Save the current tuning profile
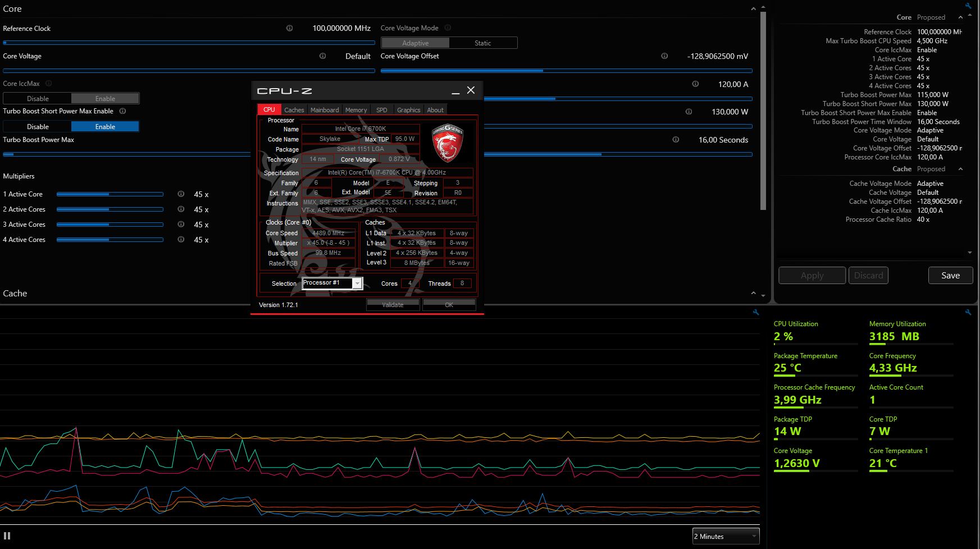 click(950, 276)
